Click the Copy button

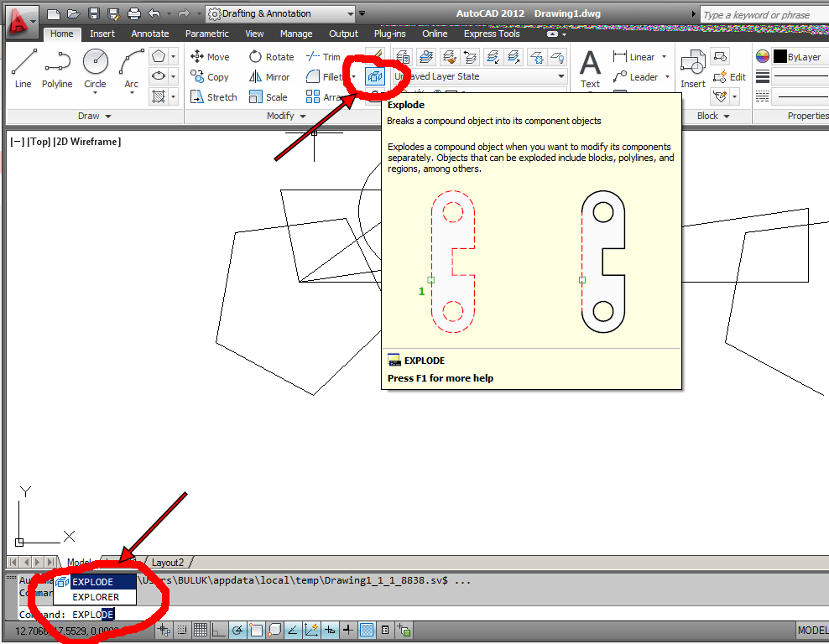[210, 76]
